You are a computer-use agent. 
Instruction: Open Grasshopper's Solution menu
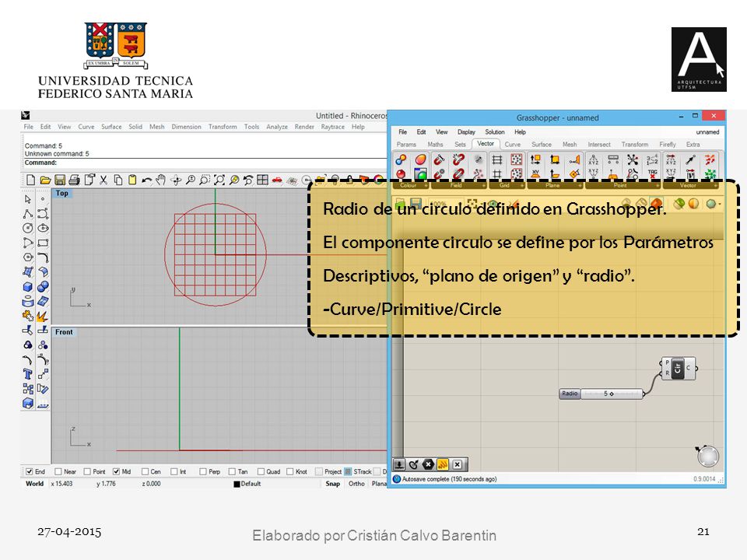point(495,132)
